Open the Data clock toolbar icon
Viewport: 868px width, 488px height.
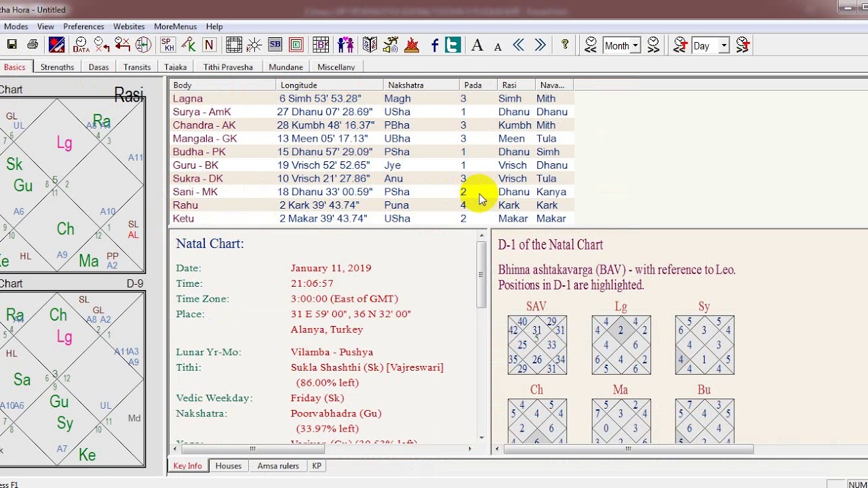[81, 45]
